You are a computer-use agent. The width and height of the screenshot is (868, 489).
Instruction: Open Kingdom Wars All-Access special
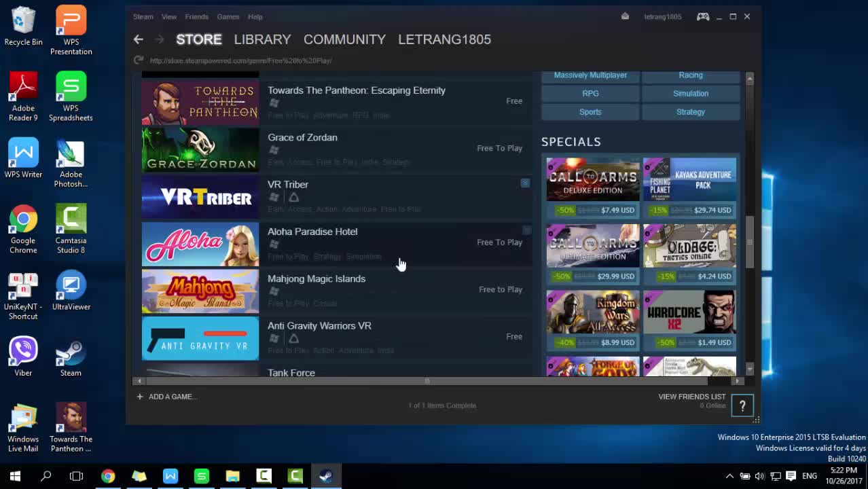(593, 320)
